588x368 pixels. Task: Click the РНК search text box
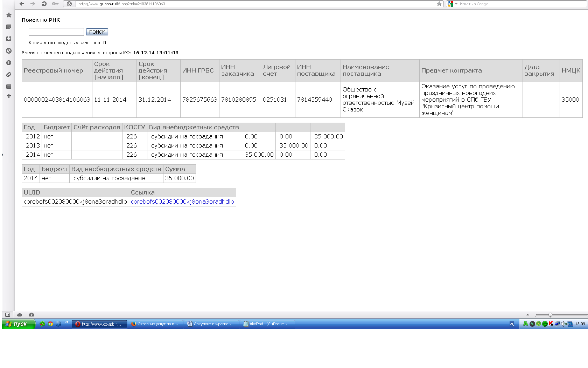tap(56, 32)
